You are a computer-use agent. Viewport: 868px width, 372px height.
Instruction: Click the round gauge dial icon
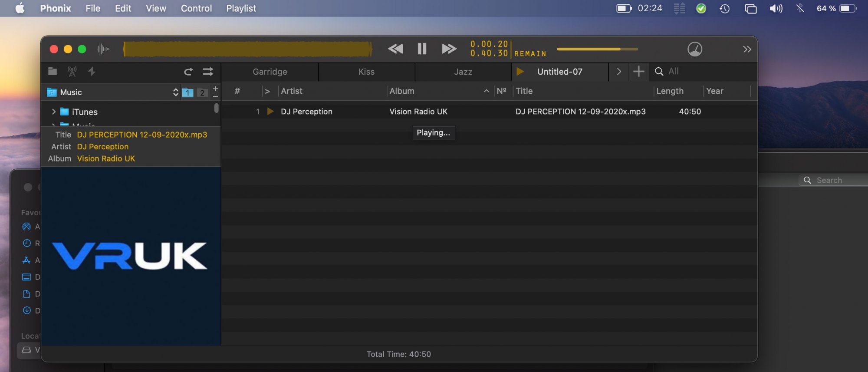click(x=695, y=49)
